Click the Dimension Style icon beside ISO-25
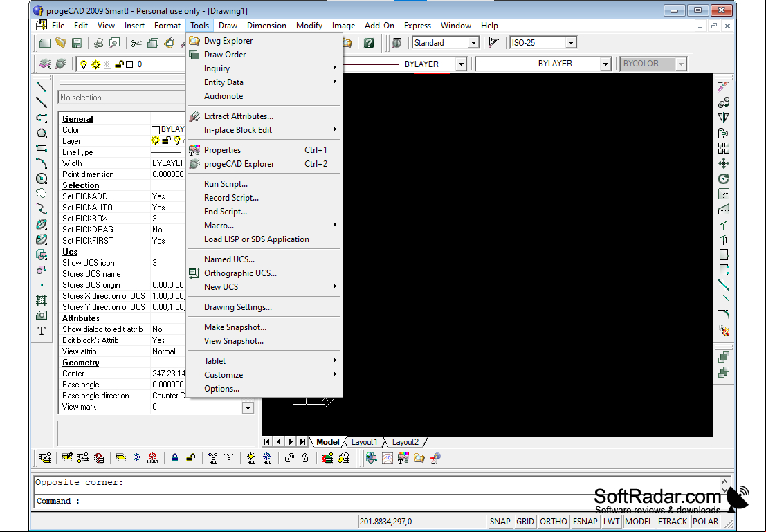 click(494, 43)
